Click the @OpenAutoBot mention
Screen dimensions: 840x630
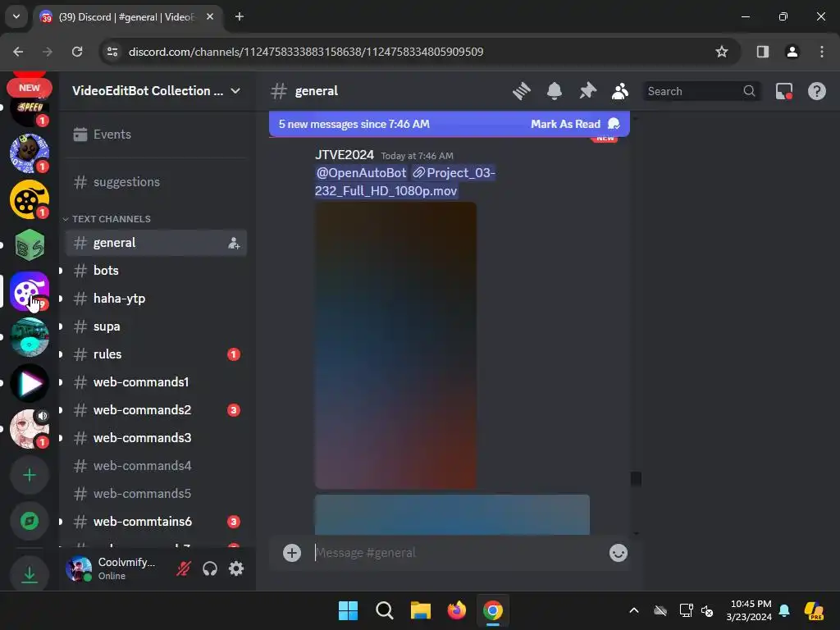(x=362, y=173)
